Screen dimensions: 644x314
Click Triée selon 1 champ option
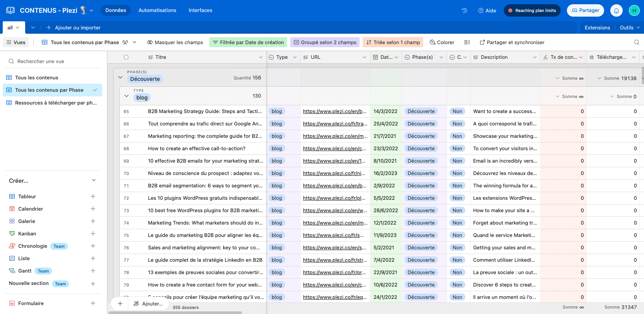[393, 42]
